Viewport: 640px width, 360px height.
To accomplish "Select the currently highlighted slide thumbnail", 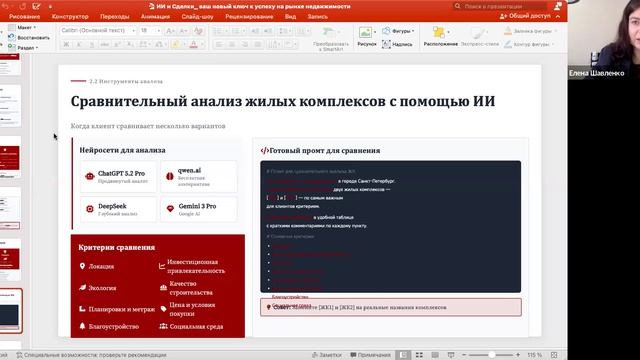I will [x=11, y=311].
